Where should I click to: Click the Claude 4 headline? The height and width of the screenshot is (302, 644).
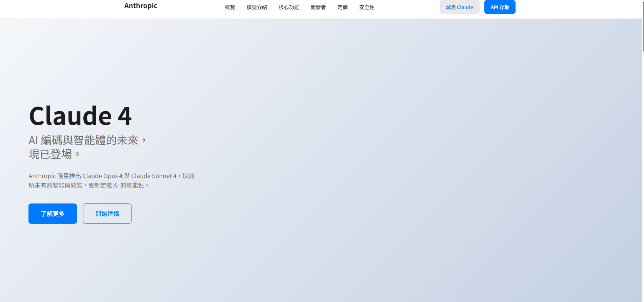pos(80,116)
